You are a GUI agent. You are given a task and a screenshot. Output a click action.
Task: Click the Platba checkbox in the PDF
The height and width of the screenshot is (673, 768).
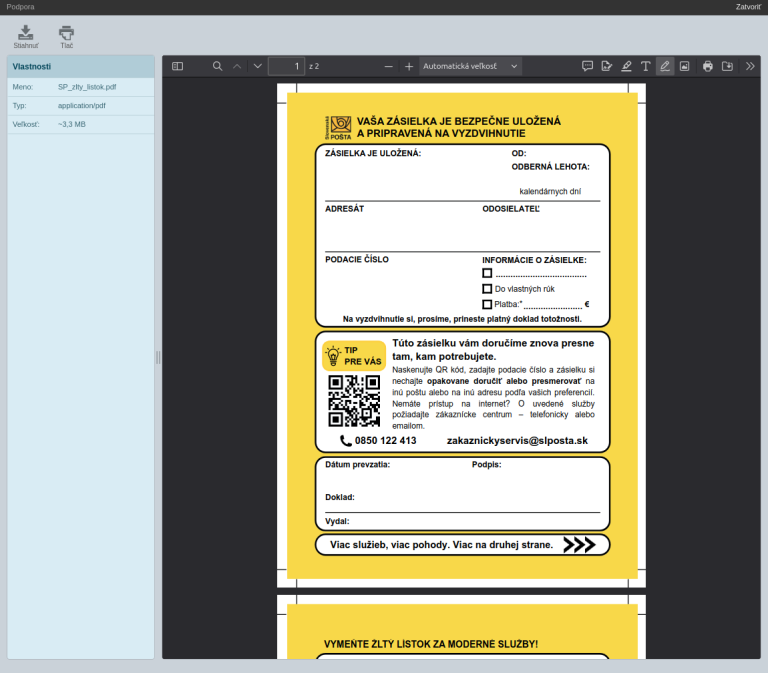pos(487,304)
